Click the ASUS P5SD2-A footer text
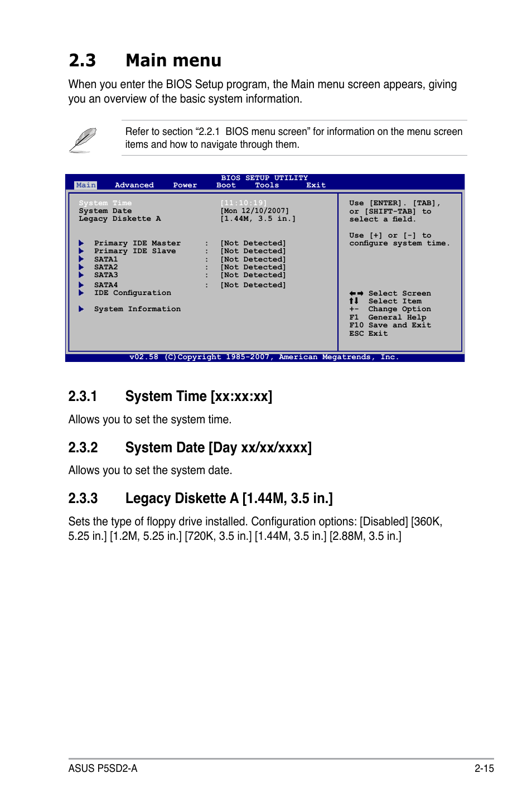The height and width of the screenshot is (802, 532). tap(103, 769)
